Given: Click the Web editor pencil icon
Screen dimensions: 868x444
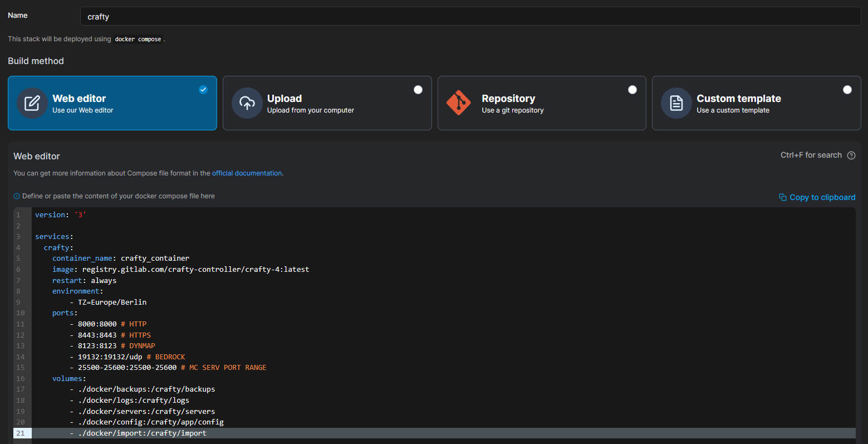Looking at the screenshot, I should tap(32, 103).
